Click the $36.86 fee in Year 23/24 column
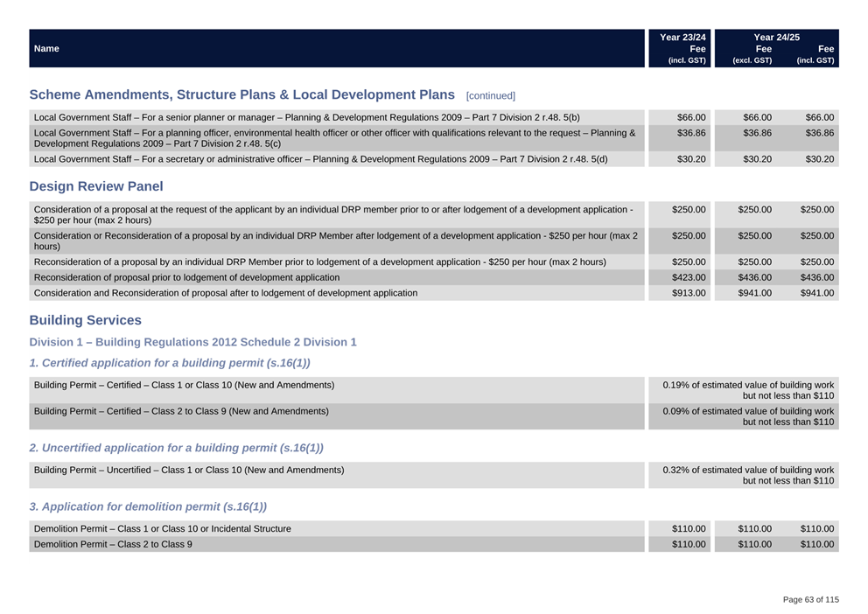The height and width of the screenshot is (614, 868). [690, 133]
